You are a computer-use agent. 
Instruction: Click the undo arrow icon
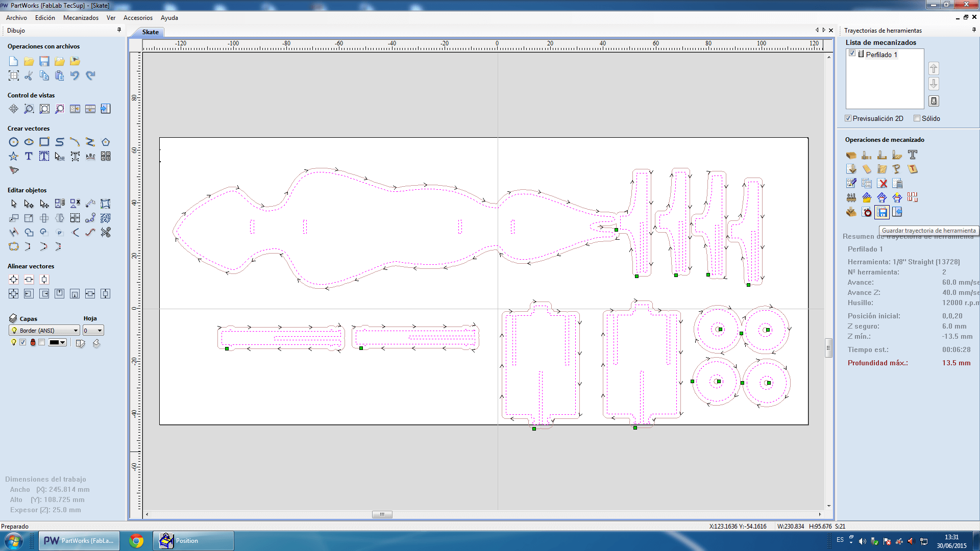coord(75,76)
